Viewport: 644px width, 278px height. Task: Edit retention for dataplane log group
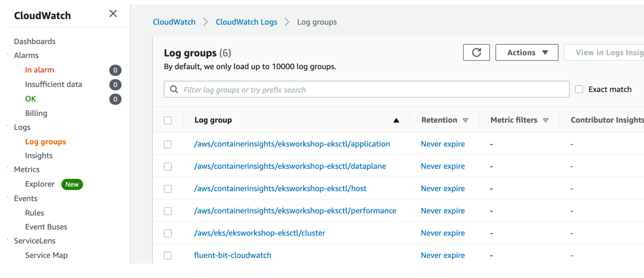point(443,166)
